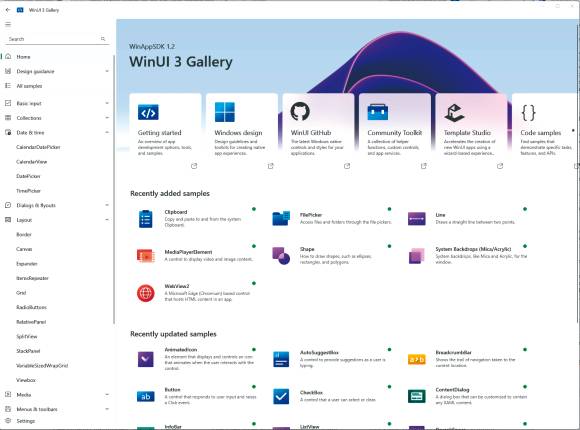
Task: Open VariableSizedWrapGrid sample in sidebar
Action: (42, 366)
